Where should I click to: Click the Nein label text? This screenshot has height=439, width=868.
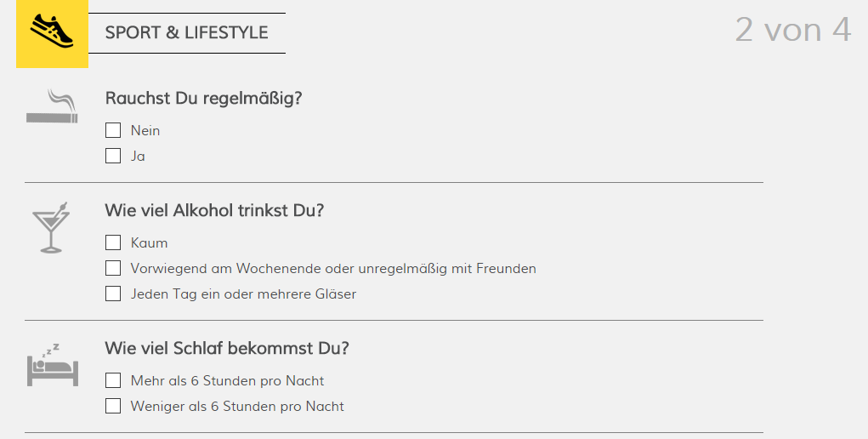pyautogui.click(x=145, y=131)
